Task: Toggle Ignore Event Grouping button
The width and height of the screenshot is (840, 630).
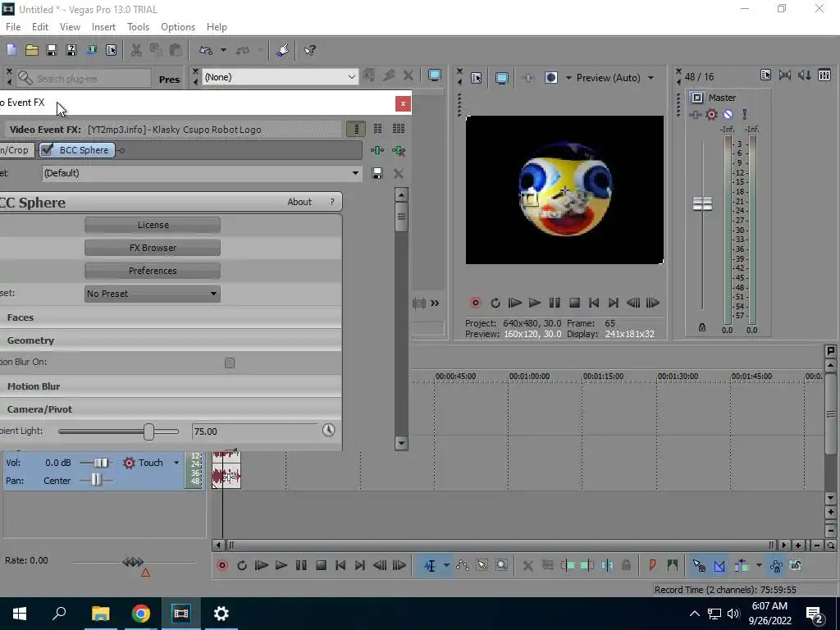Action: coord(796,565)
